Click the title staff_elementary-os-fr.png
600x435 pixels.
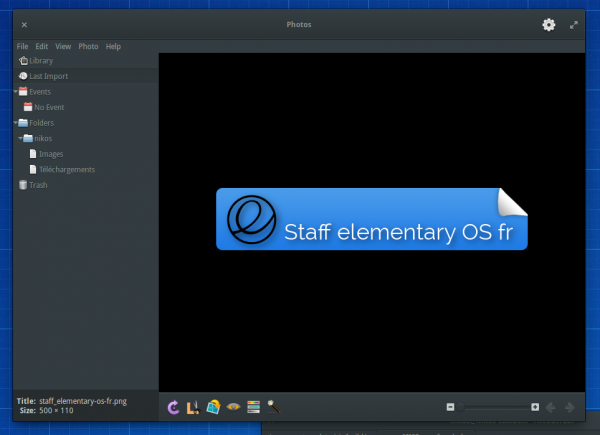pos(83,401)
